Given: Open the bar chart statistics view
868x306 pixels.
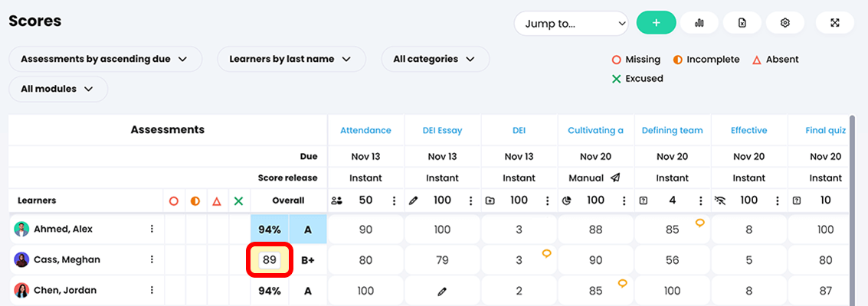Looking at the screenshot, I should (x=699, y=23).
